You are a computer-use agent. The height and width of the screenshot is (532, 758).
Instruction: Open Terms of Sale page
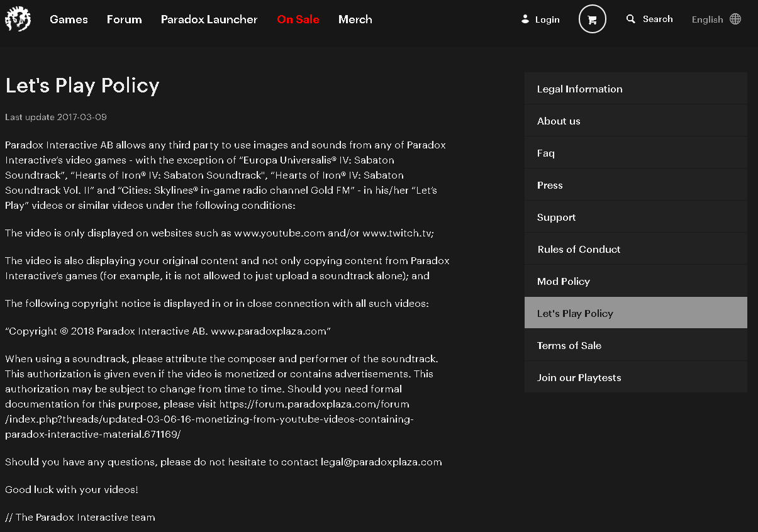pos(569,345)
